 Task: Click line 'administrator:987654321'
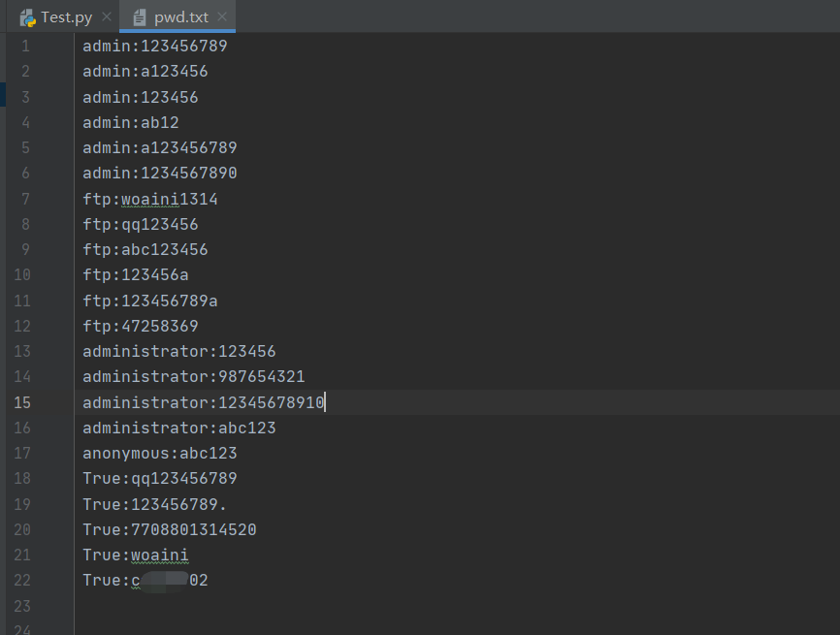(x=193, y=376)
